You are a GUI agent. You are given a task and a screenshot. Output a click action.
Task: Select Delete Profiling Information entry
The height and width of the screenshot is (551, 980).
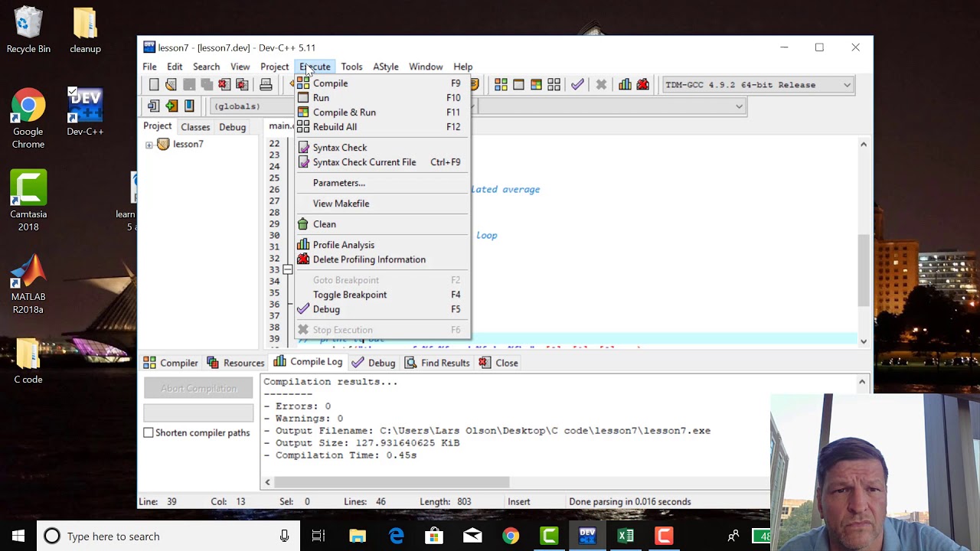coord(383,259)
